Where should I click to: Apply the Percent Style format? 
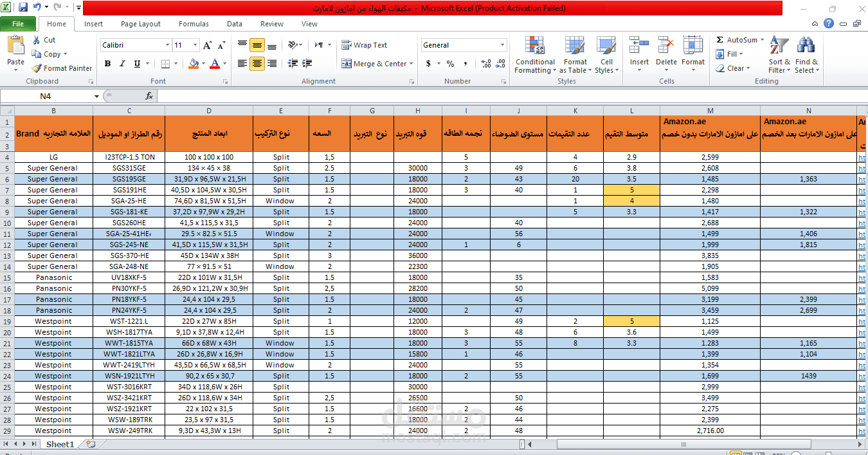point(450,64)
